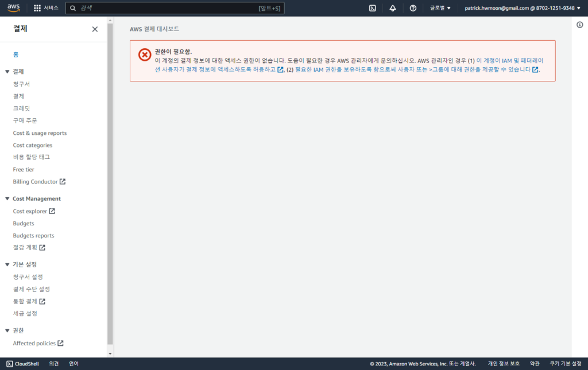Open 결제 payments sidebar item
Image resolution: width=588 pixels, height=370 pixels.
pyautogui.click(x=18, y=96)
